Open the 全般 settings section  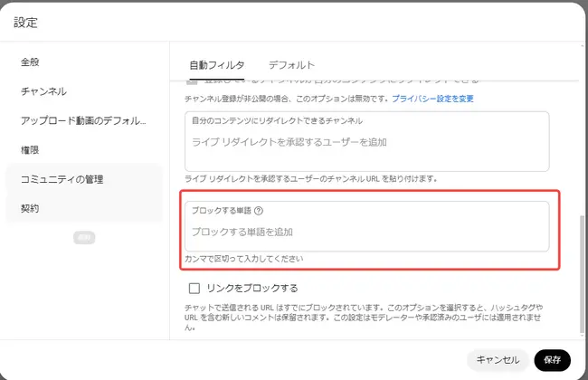pos(30,62)
